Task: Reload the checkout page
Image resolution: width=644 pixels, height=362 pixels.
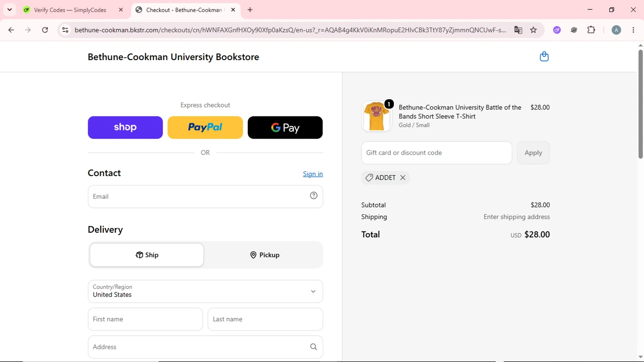Action: [45, 30]
